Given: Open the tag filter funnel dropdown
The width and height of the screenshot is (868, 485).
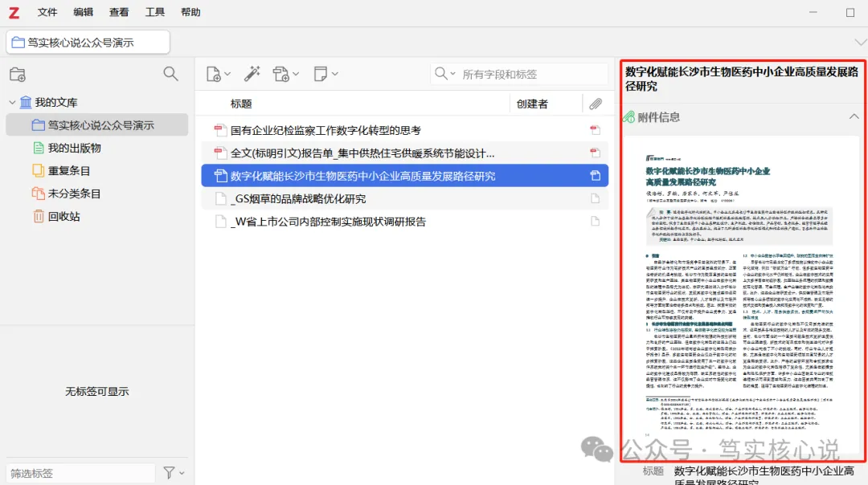Looking at the screenshot, I should coord(174,473).
